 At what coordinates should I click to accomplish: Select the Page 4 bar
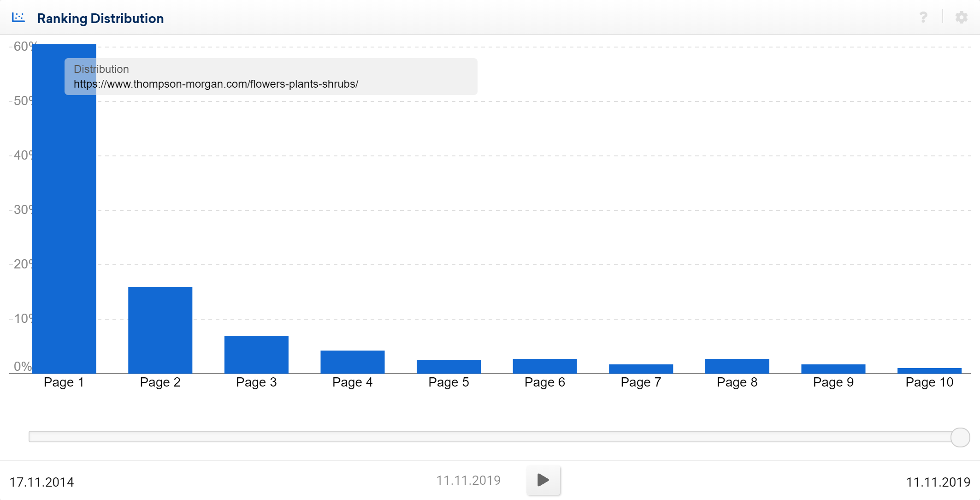click(x=353, y=362)
